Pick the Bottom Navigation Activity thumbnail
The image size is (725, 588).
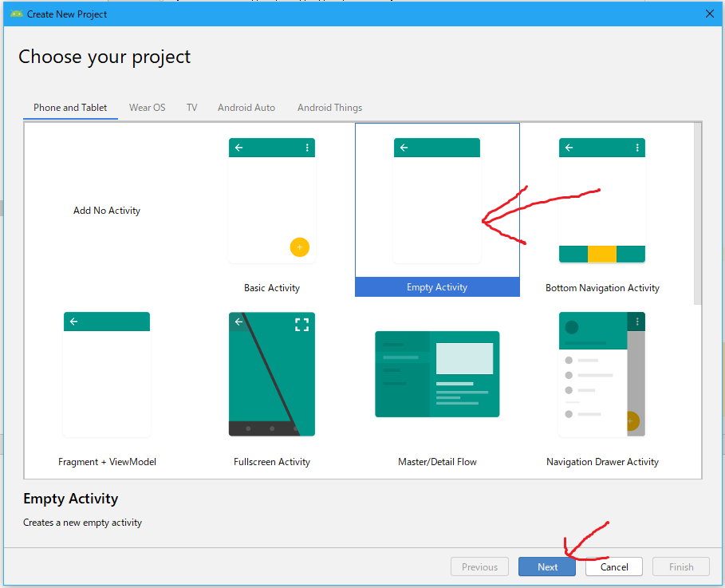[602, 201]
